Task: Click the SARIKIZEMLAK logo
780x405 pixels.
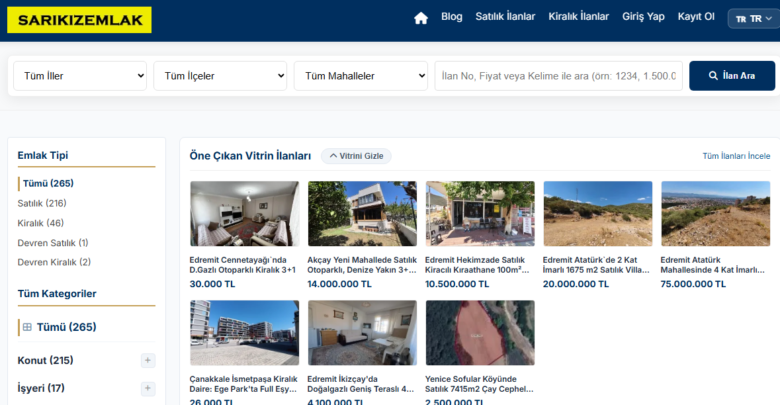Action: (x=79, y=20)
